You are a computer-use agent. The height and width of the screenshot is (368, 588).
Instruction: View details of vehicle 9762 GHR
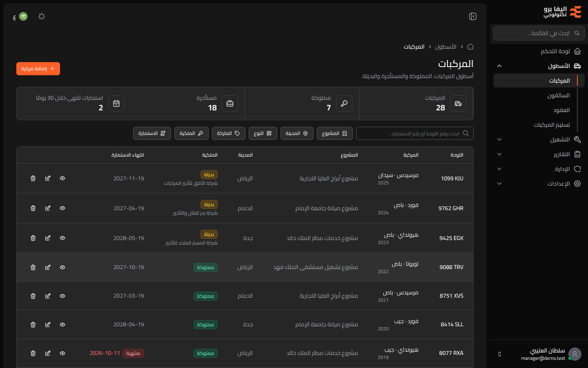(x=62, y=208)
